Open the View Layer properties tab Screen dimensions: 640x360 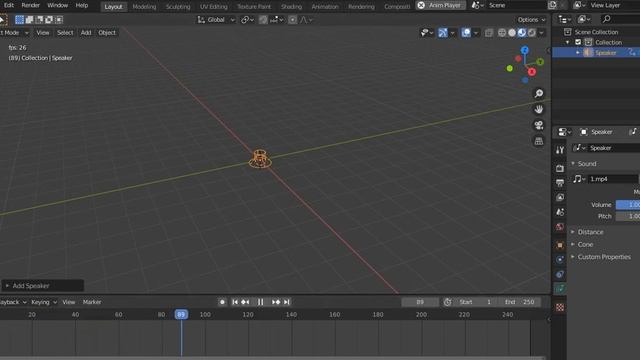pyautogui.click(x=560, y=198)
